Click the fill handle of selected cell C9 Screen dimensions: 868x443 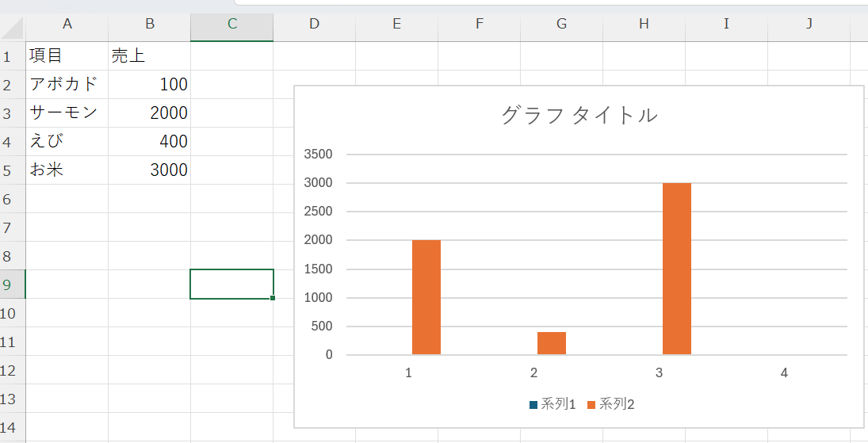[273, 298]
